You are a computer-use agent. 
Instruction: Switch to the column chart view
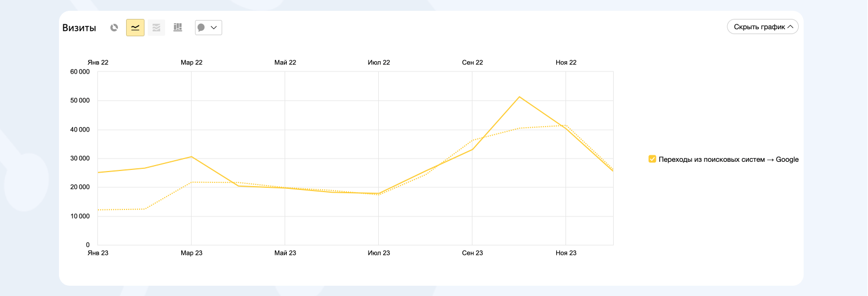click(177, 28)
